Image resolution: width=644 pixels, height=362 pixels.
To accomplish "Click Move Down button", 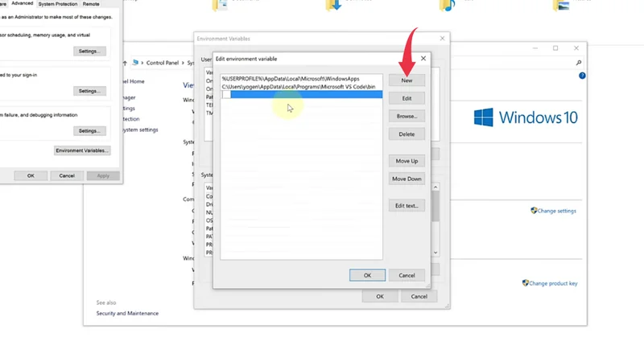I will point(407,179).
